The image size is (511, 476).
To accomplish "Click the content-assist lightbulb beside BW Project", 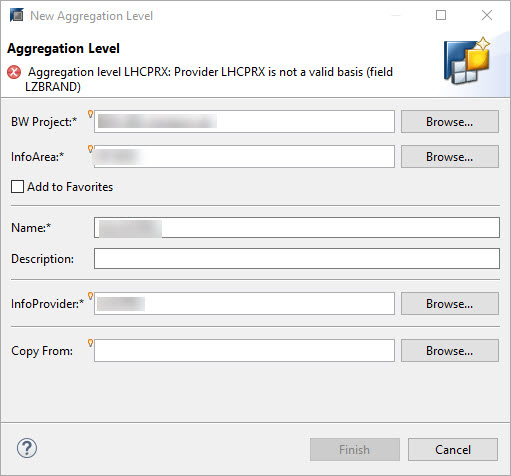I will 90,114.
